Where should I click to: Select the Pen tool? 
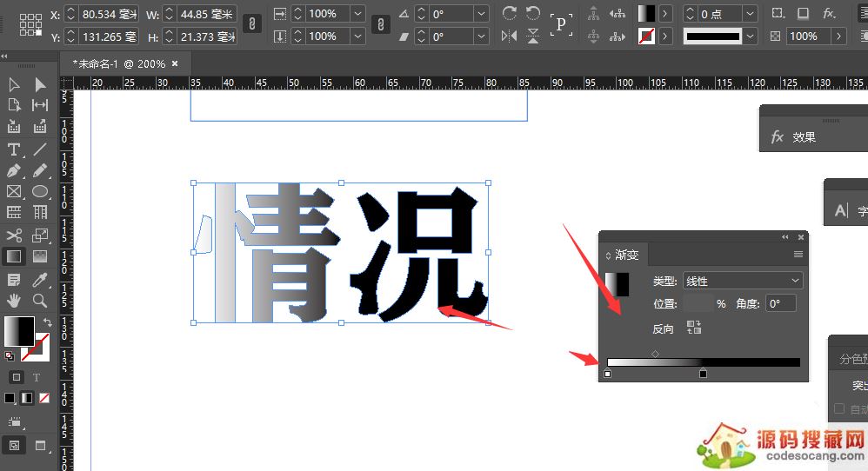(x=14, y=171)
